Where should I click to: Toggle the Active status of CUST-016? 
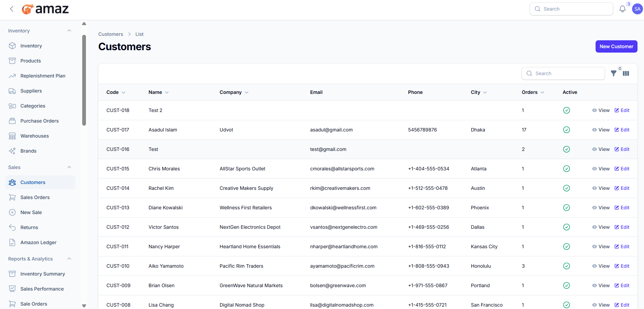pos(567,149)
